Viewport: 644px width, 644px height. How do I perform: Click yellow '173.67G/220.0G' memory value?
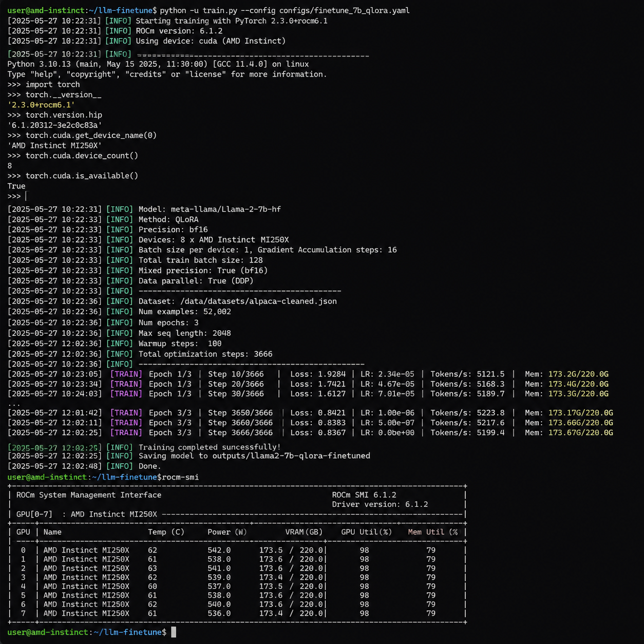coord(580,433)
